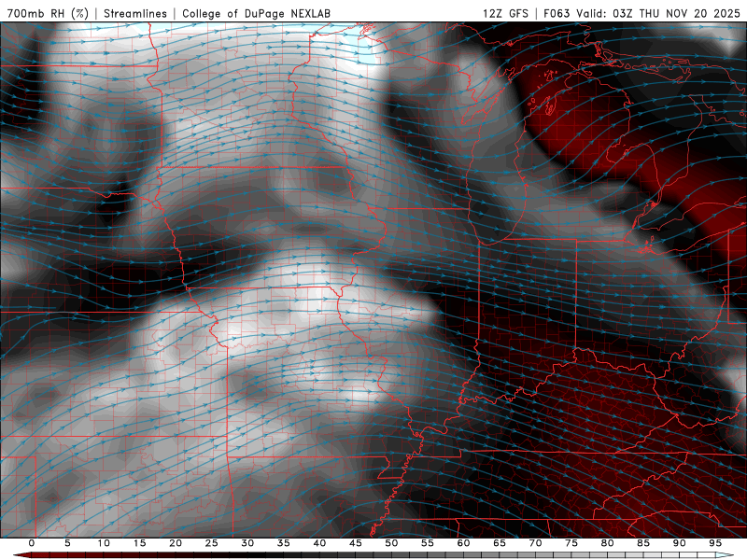The height and width of the screenshot is (560, 747).
Task: Select the "45" tick label on the legend
Action: pyautogui.click(x=356, y=543)
